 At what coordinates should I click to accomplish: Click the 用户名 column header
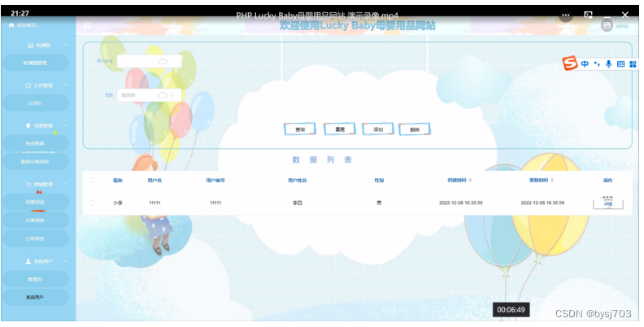154,181
